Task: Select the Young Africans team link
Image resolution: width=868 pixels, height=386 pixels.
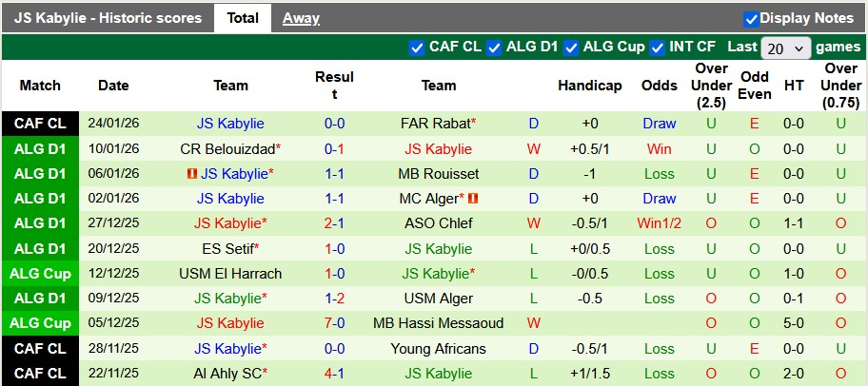Action: (438, 349)
